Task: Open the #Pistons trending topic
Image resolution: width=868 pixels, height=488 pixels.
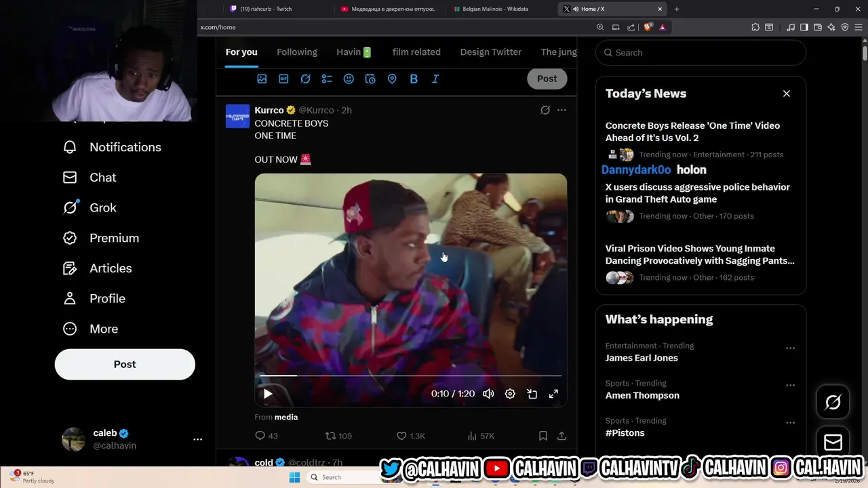Action: pyautogui.click(x=625, y=433)
